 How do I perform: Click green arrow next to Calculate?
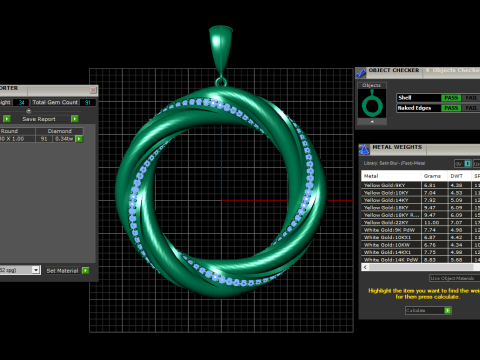pyautogui.click(x=448, y=311)
